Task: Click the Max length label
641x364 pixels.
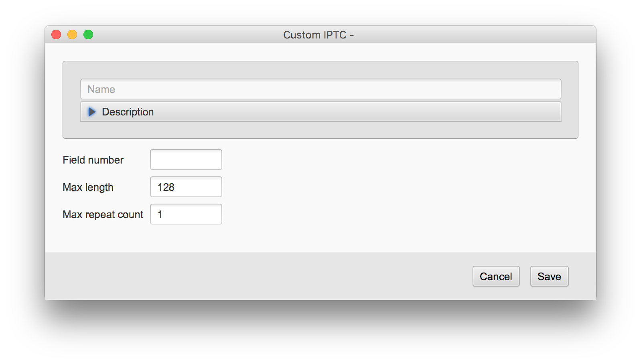Action: pyautogui.click(x=88, y=187)
